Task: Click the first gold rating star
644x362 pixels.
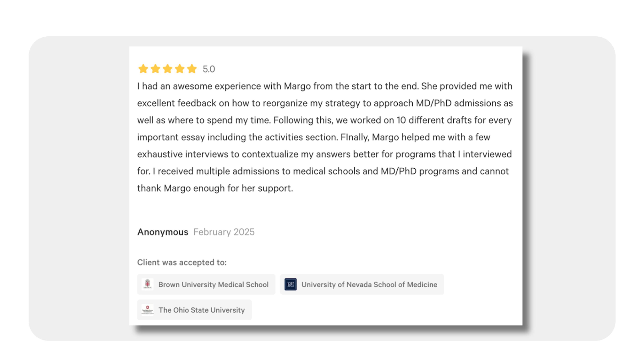Action: (143, 69)
